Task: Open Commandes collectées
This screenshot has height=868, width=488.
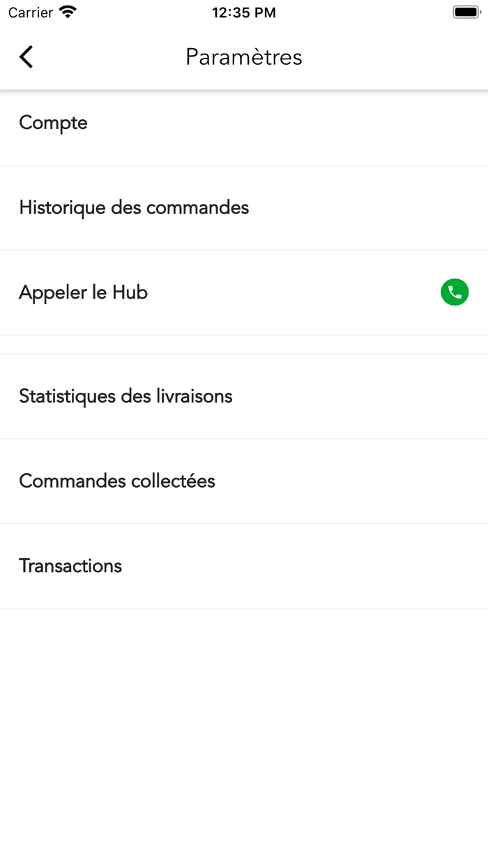Action: pyautogui.click(x=244, y=481)
